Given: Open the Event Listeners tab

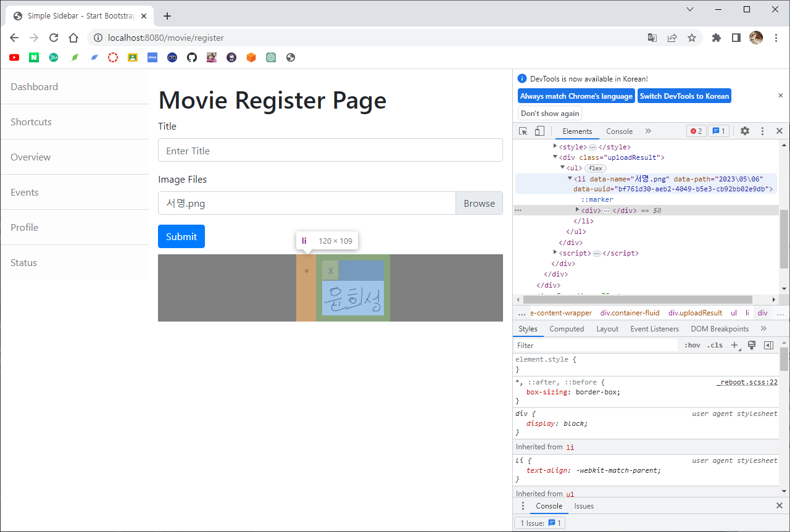Looking at the screenshot, I should pos(654,329).
